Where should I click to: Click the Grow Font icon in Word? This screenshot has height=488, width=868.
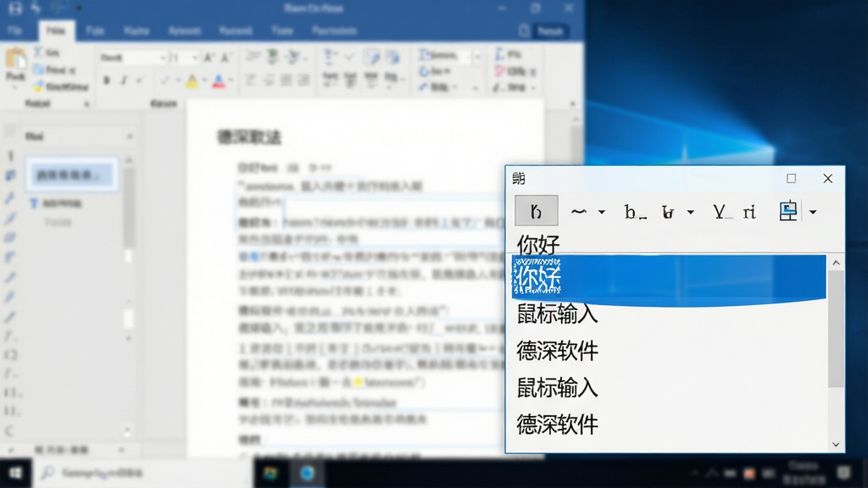pos(209,58)
